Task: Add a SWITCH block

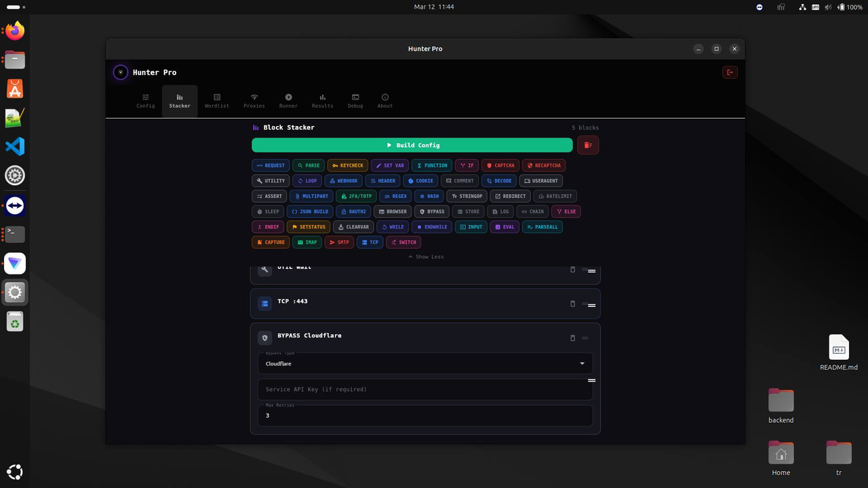Action: pos(403,243)
